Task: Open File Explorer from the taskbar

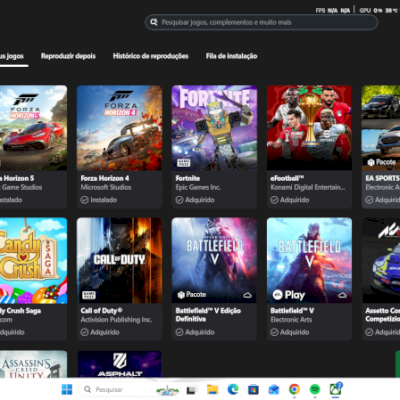Action: click(212, 389)
